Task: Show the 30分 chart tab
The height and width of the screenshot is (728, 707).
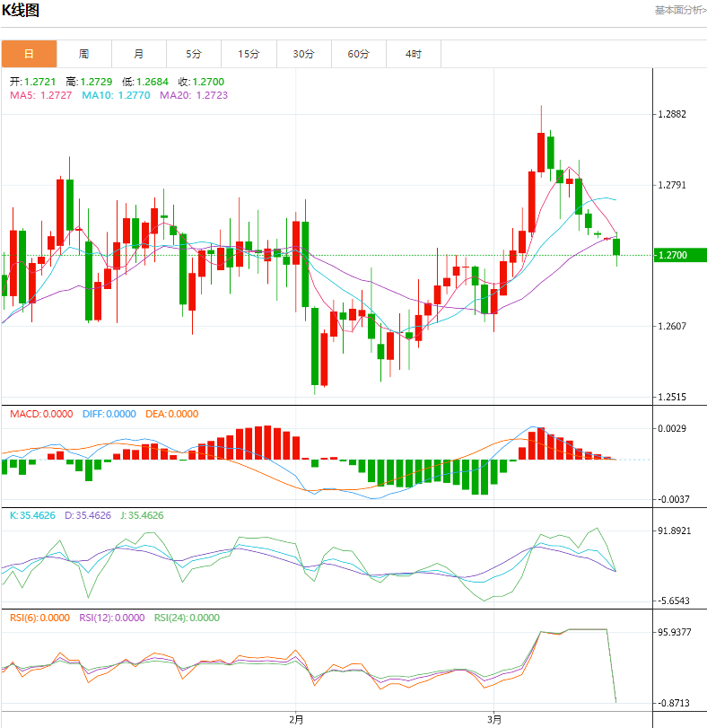Action: click(303, 54)
